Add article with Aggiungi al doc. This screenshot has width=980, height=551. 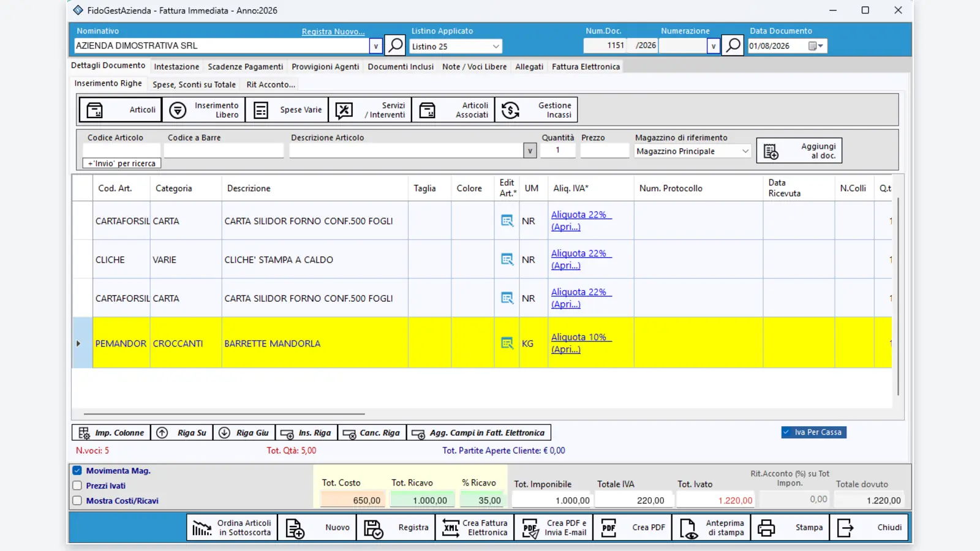click(x=799, y=151)
